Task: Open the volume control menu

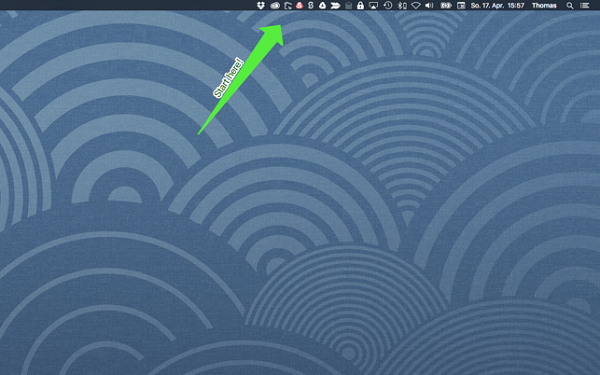Action: [429, 5]
